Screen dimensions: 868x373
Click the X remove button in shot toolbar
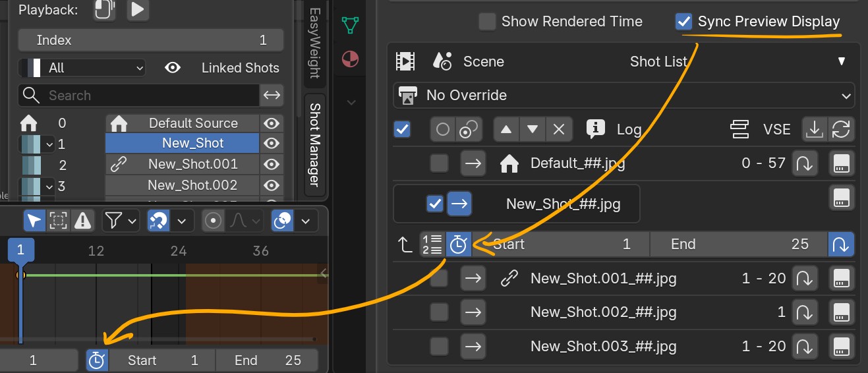click(559, 129)
